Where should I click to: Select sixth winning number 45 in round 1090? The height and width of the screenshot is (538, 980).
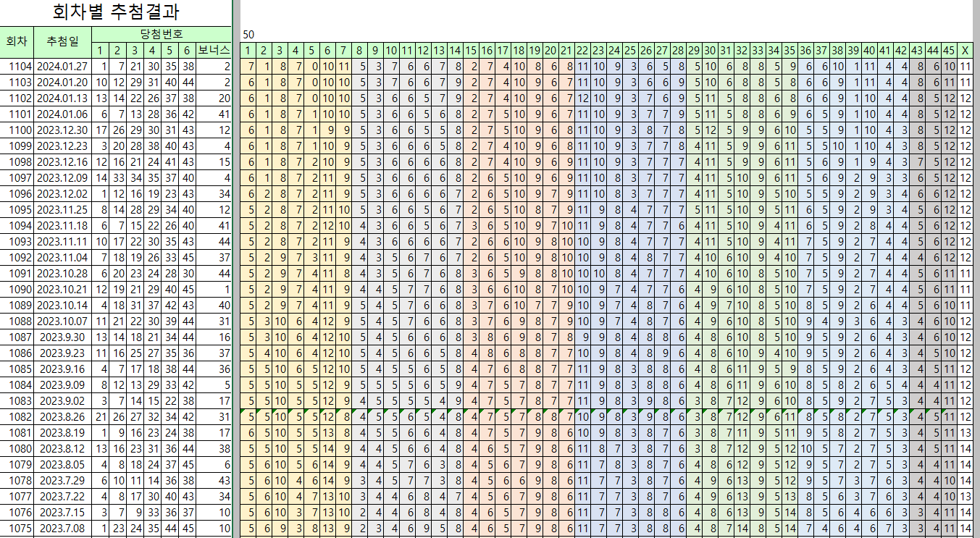(188, 290)
